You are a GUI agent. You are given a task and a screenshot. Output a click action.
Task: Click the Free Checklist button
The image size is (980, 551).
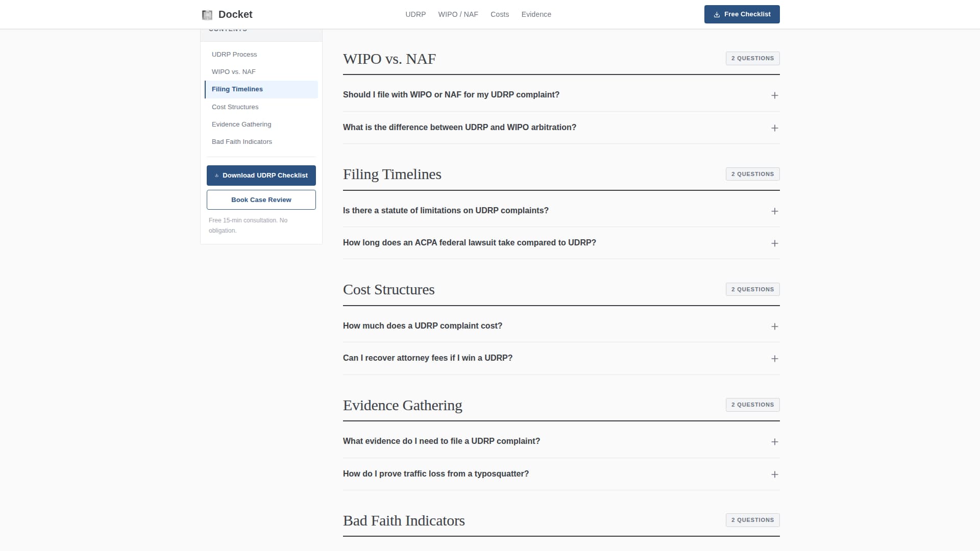pyautogui.click(x=742, y=14)
